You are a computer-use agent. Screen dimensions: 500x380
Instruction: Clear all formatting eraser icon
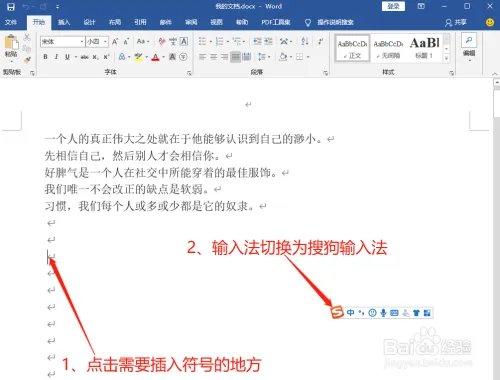[x=162, y=41]
